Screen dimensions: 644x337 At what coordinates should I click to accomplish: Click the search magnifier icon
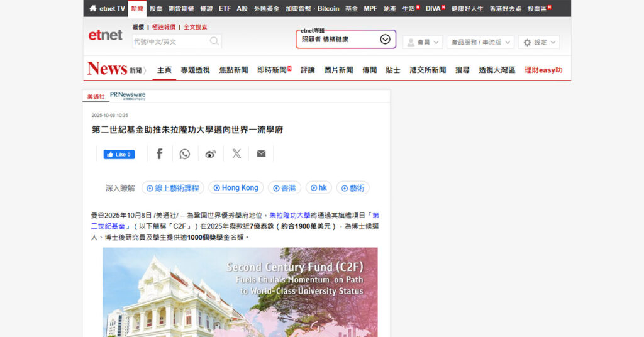click(x=214, y=41)
